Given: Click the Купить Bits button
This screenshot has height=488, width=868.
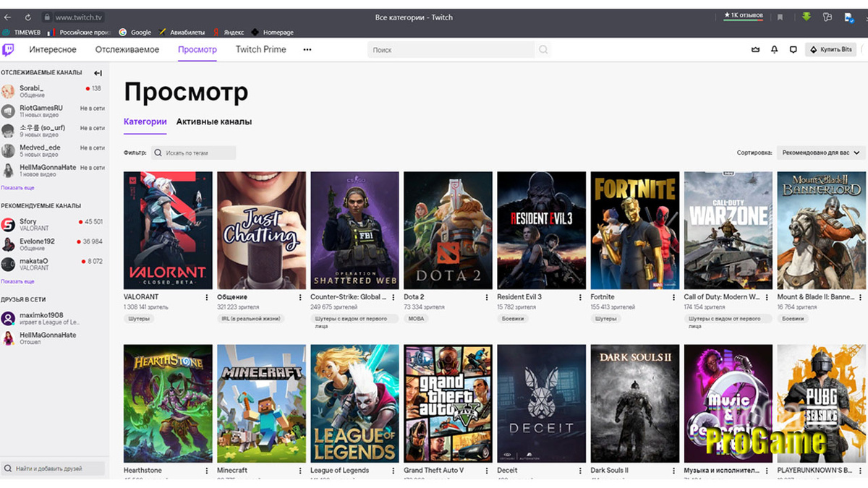Looking at the screenshot, I should (x=831, y=50).
